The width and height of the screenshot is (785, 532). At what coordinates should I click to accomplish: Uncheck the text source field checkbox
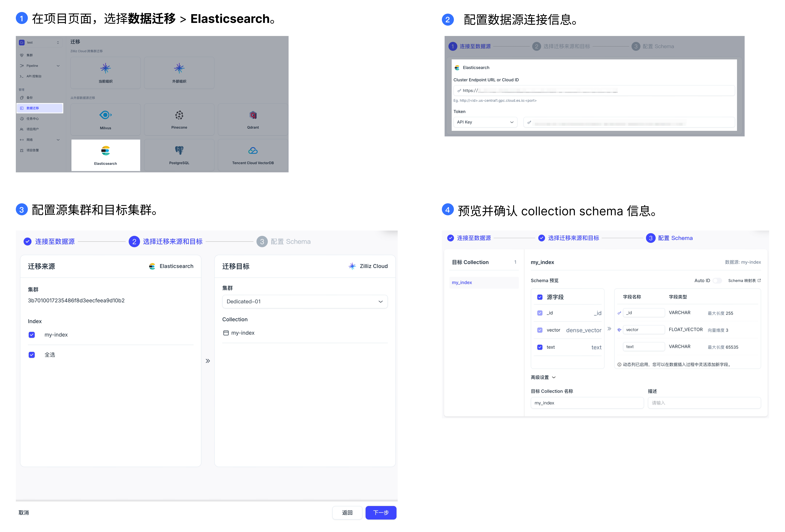pos(540,347)
